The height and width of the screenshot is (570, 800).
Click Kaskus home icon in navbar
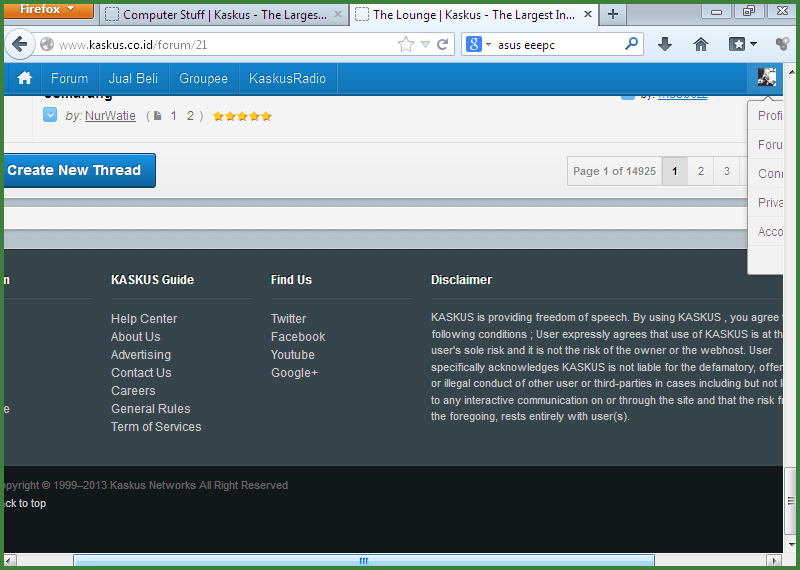click(x=24, y=78)
